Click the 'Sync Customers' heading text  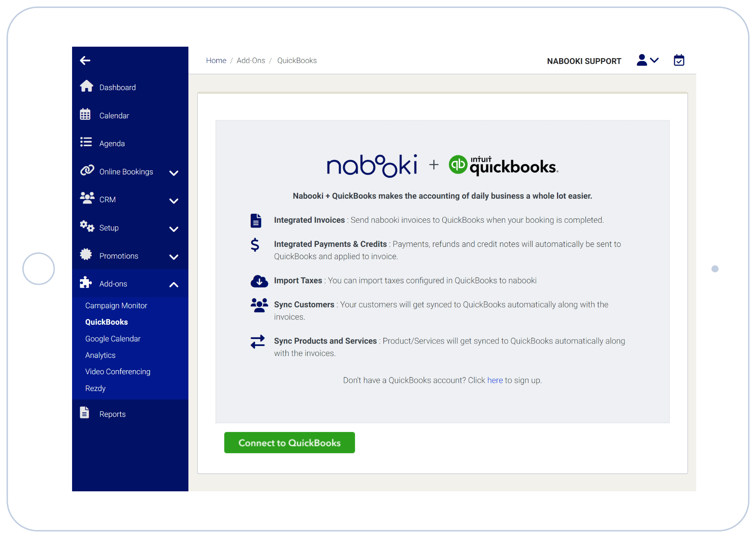pos(304,305)
